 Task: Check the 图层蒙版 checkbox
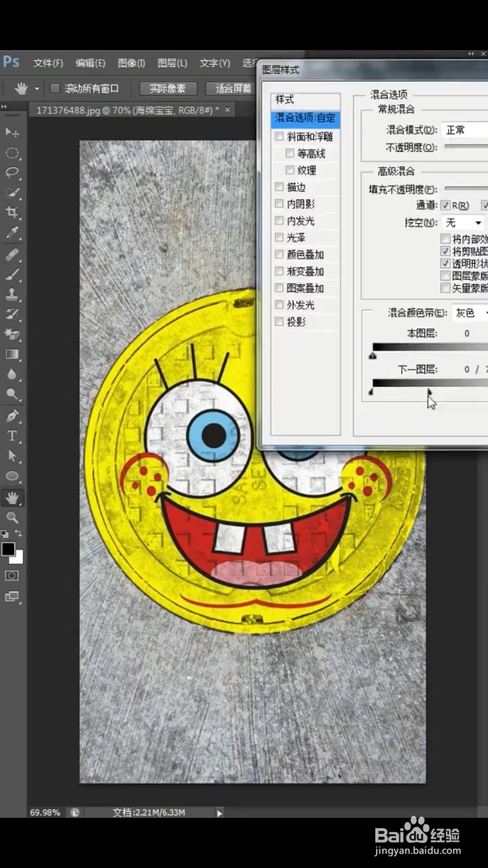[x=445, y=275]
